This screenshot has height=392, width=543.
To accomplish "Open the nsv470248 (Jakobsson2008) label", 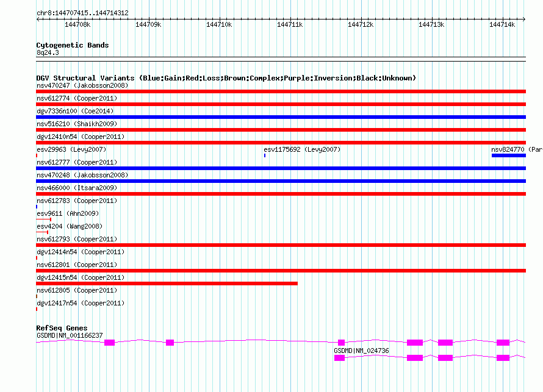I will pyautogui.click(x=82, y=175).
